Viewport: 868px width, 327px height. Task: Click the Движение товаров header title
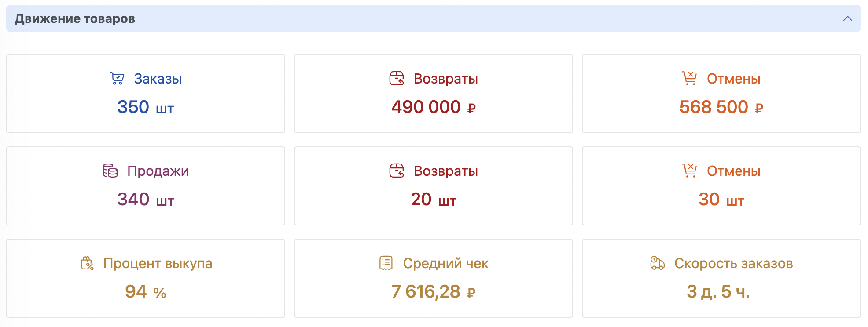[x=75, y=18]
